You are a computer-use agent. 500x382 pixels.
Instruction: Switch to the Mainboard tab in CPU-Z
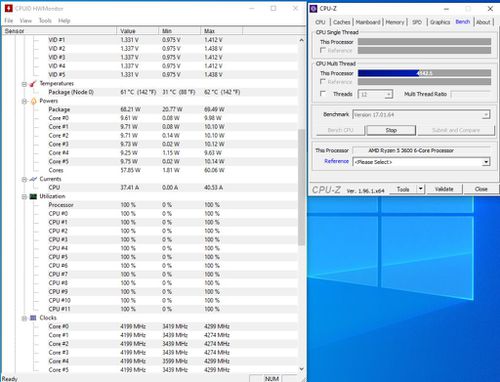click(368, 22)
